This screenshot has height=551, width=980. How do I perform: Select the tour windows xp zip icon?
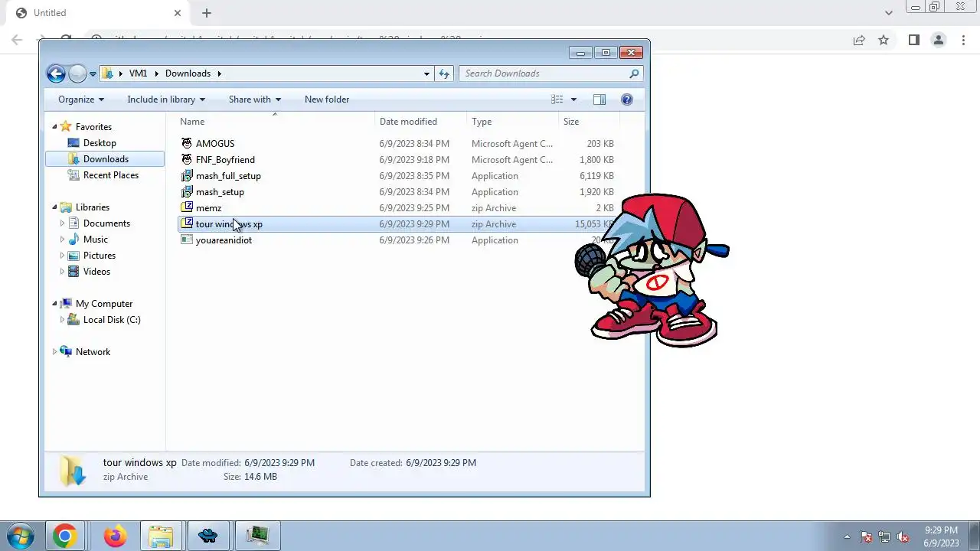click(187, 224)
